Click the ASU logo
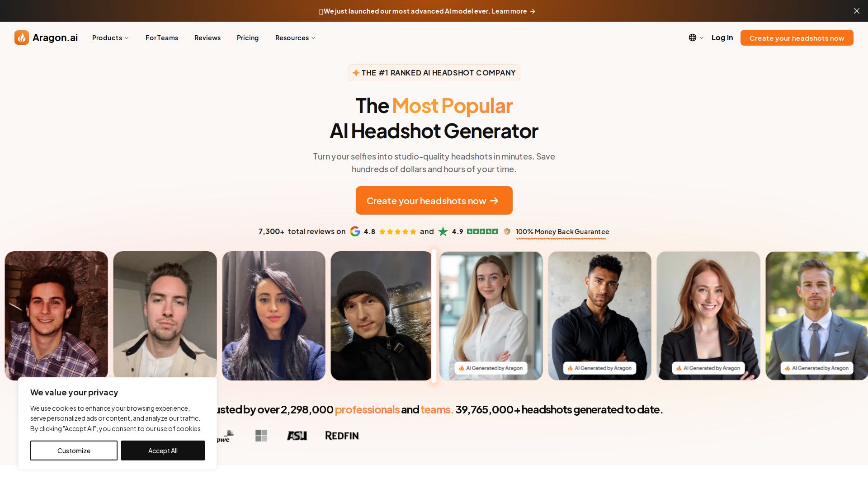Screen dimensions: 868x488 click(297, 436)
